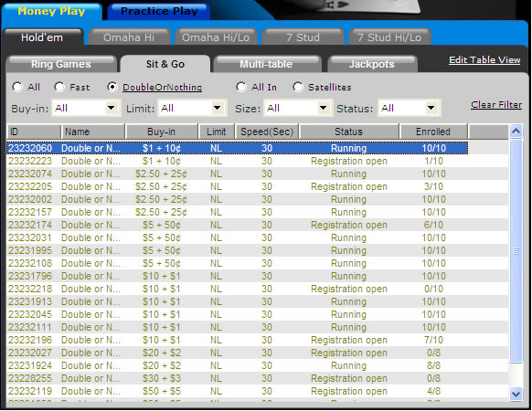The height and width of the screenshot is (411, 532).
Task: Click the 6/10 enrolled value
Action: coord(433,225)
